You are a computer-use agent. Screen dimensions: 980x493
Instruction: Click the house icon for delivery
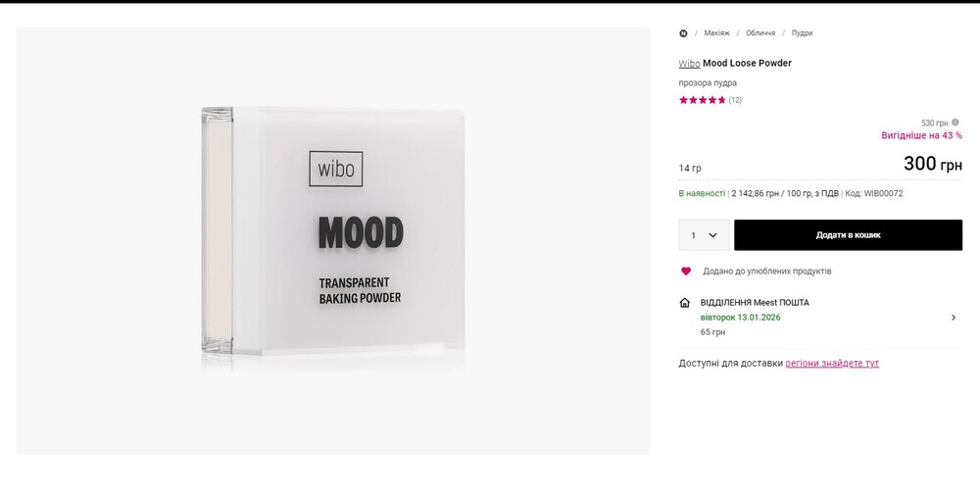[x=684, y=303]
